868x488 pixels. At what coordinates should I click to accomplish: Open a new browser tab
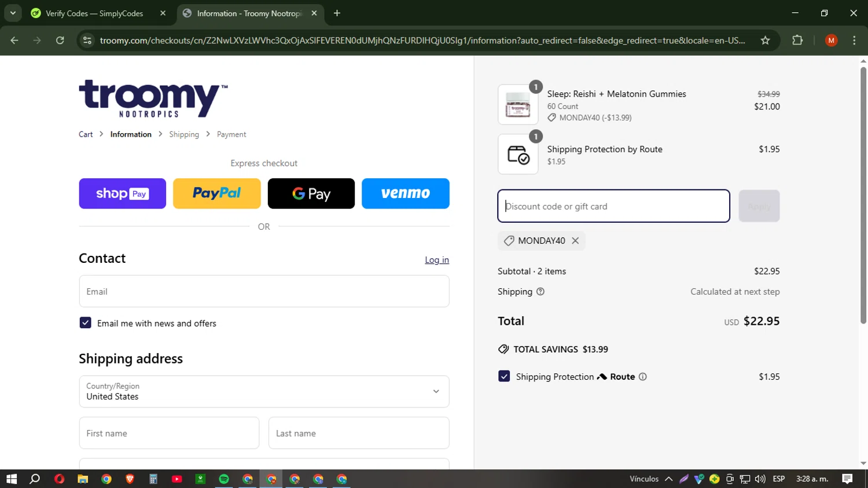(x=337, y=13)
